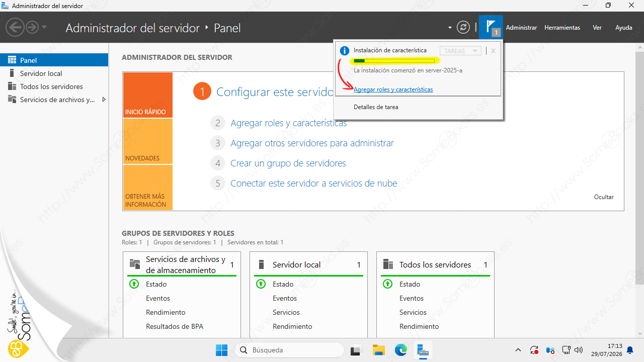Select Servidor local in the sidebar
This screenshot has height=362, width=644.
pyautogui.click(x=54, y=73)
